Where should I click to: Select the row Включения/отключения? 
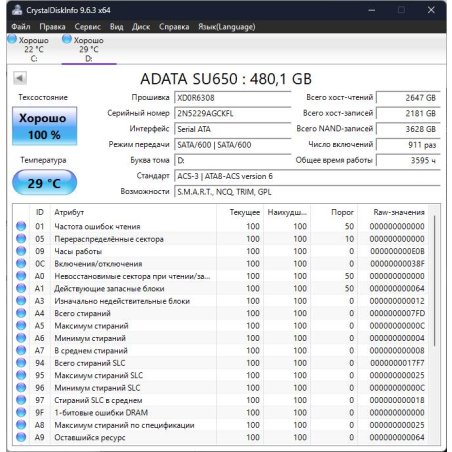tap(221, 264)
